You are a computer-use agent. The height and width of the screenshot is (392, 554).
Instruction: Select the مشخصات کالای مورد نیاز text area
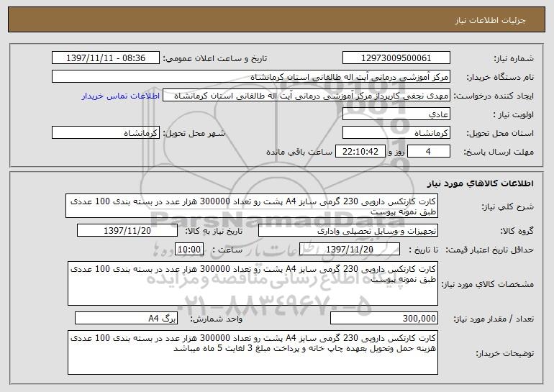253,283
